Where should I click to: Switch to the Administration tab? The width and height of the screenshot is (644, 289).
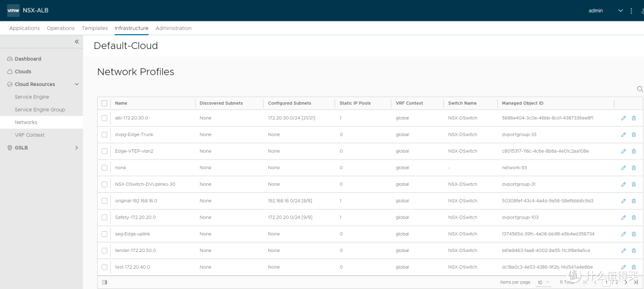174,28
